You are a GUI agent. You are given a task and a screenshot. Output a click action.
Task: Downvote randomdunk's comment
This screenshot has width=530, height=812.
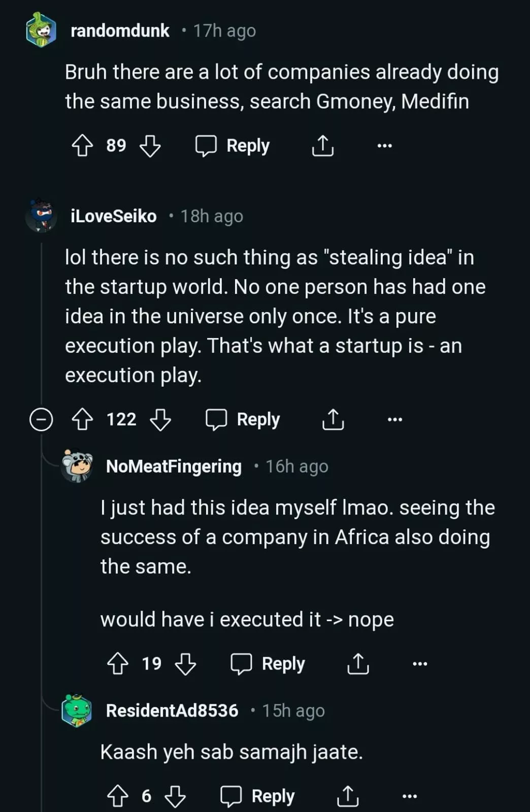(x=150, y=146)
